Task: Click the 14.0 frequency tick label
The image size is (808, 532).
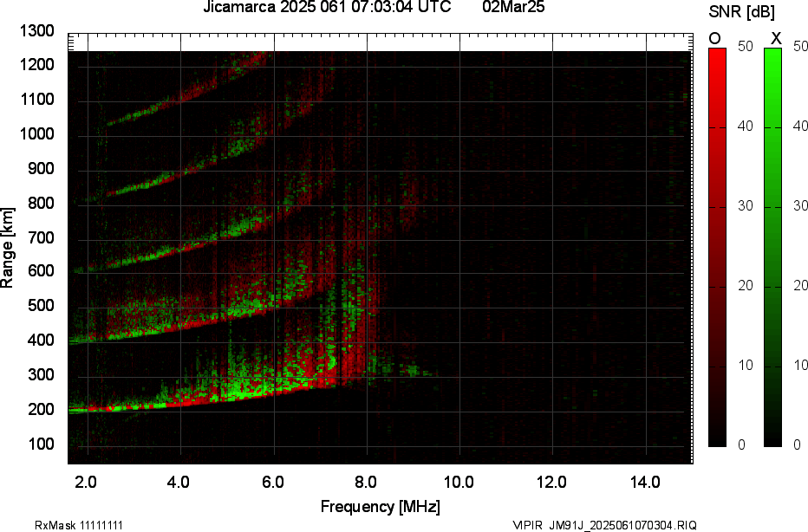Action: (645, 482)
